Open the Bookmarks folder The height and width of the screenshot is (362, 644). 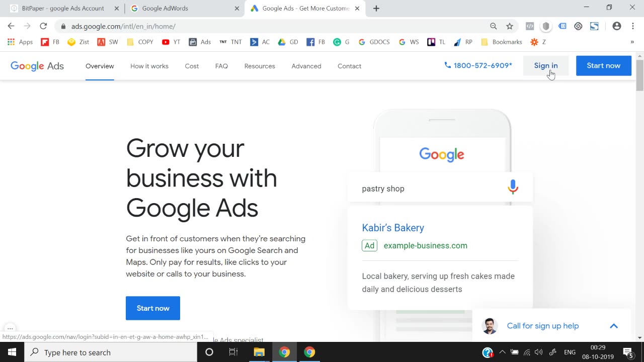coord(502,42)
